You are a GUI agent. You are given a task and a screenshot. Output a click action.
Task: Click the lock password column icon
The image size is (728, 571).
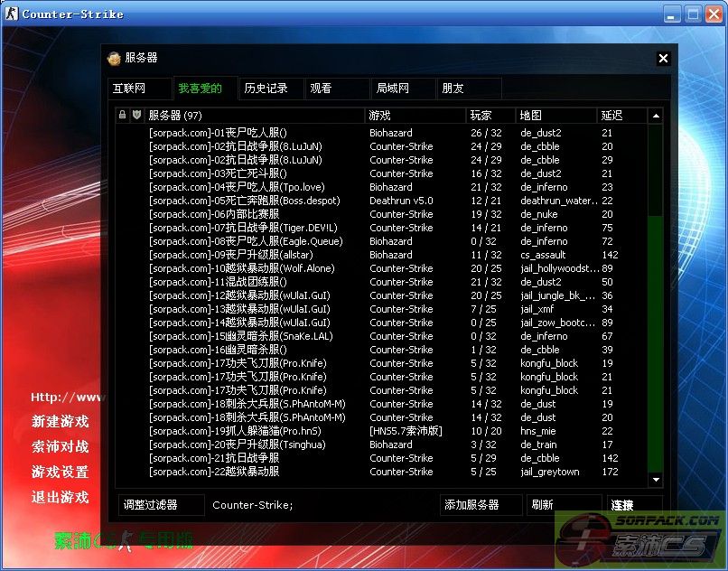coord(123,116)
